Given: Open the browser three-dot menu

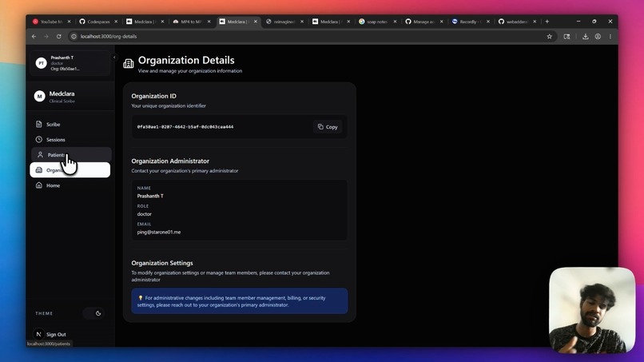Looking at the screenshot, I should (610, 37).
